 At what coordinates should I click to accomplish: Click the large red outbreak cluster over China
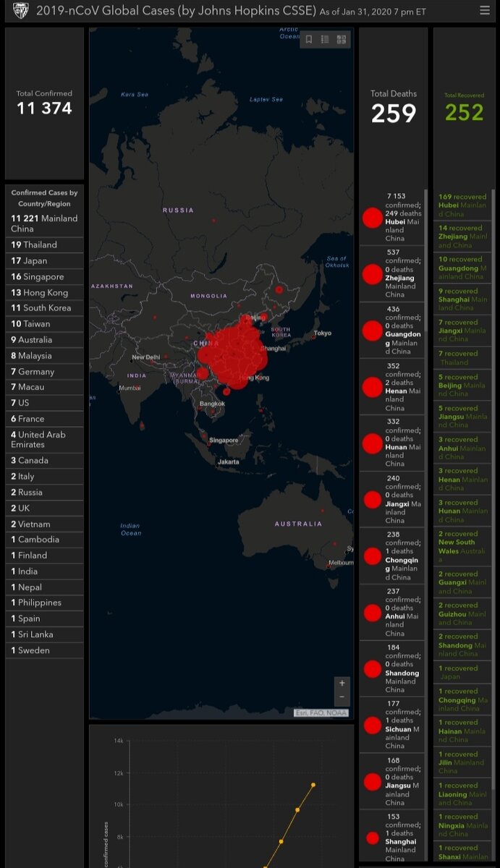point(233,354)
